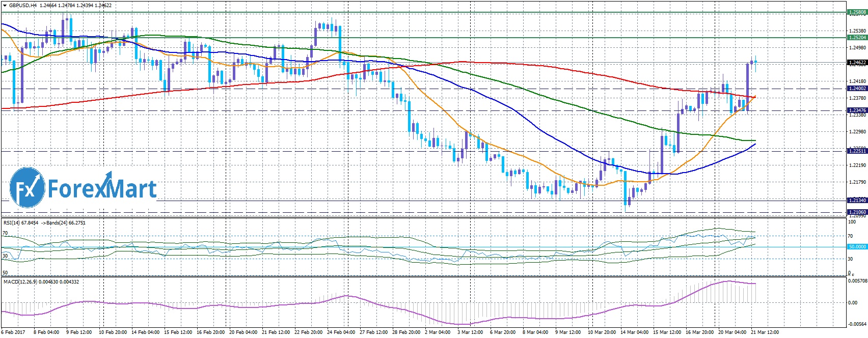Select the 1.25808 price level label
Image resolution: width=868 pixels, height=338 pixels.
[x=857, y=12]
